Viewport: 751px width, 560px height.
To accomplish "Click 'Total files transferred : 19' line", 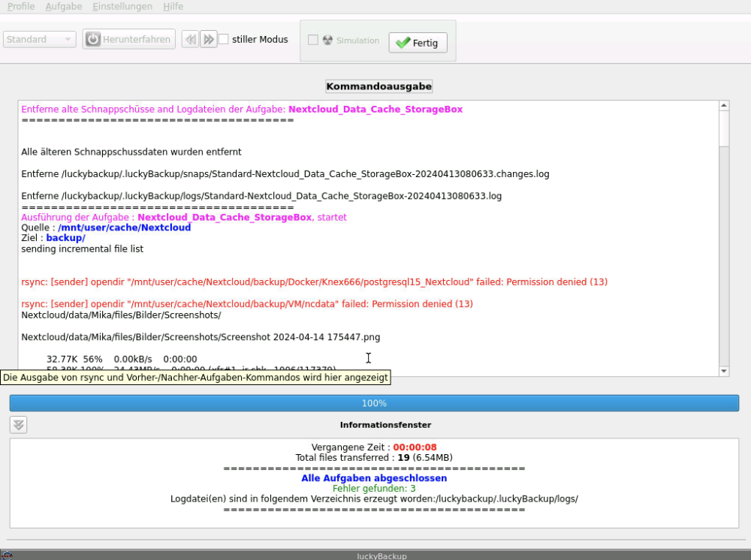I will point(374,458).
